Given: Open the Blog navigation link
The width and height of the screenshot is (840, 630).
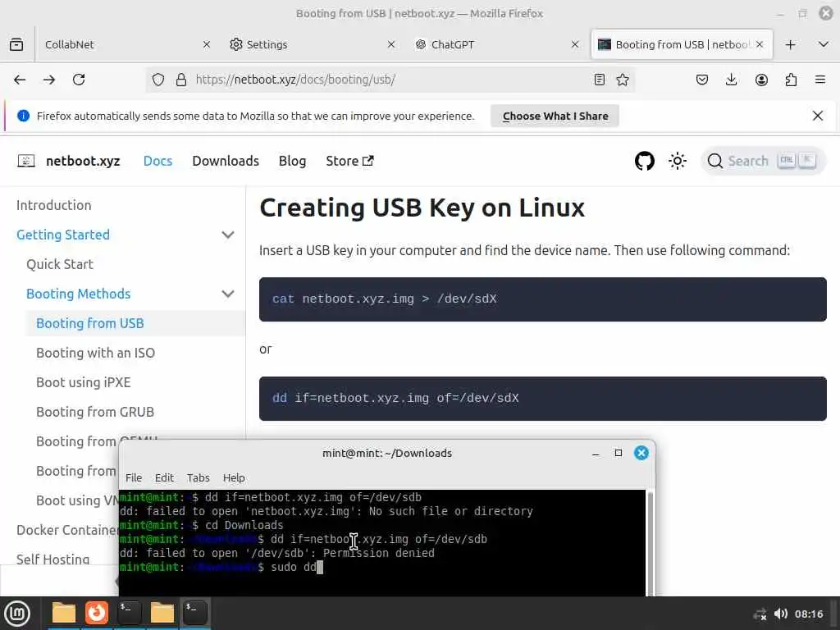Looking at the screenshot, I should [x=293, y=162].
